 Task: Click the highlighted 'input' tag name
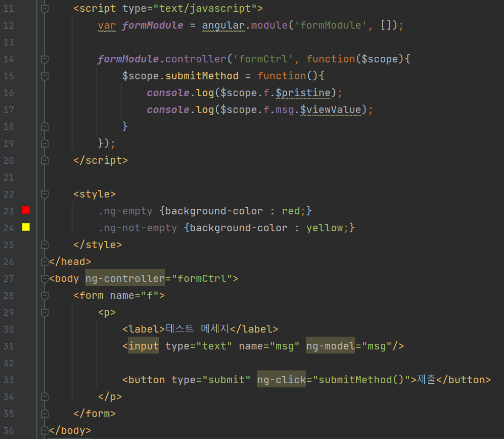coord(143,346)
